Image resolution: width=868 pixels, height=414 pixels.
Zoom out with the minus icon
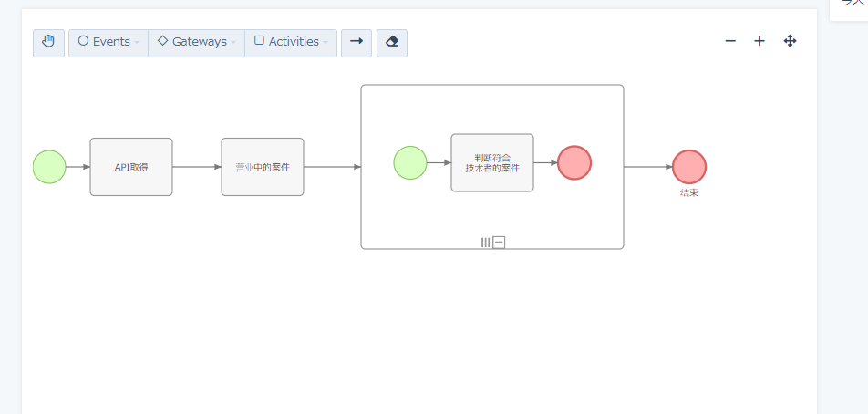pos(730,41)
